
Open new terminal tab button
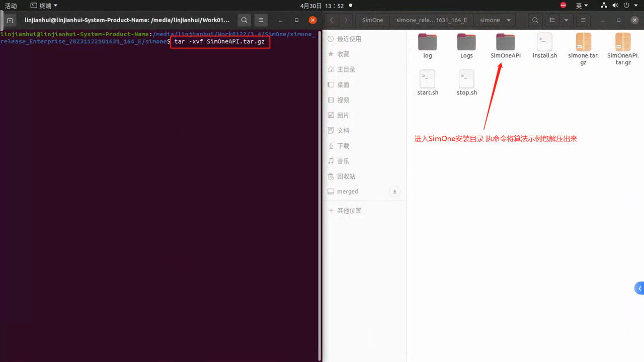[x=10, y=20]
